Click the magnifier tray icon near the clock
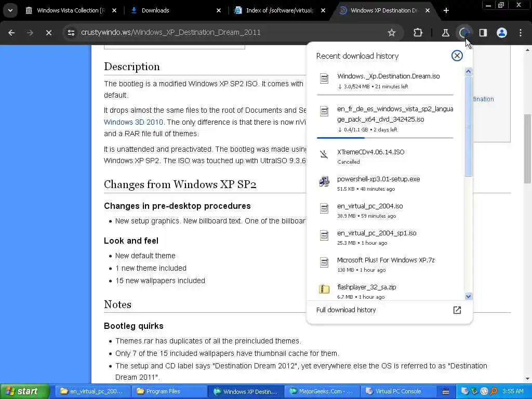 (494, 392)
